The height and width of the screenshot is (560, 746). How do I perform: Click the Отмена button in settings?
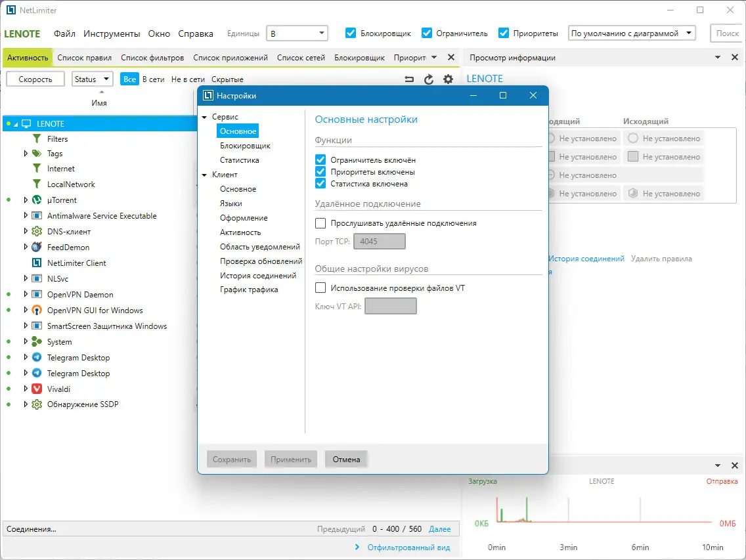click(x=346, y=459)
